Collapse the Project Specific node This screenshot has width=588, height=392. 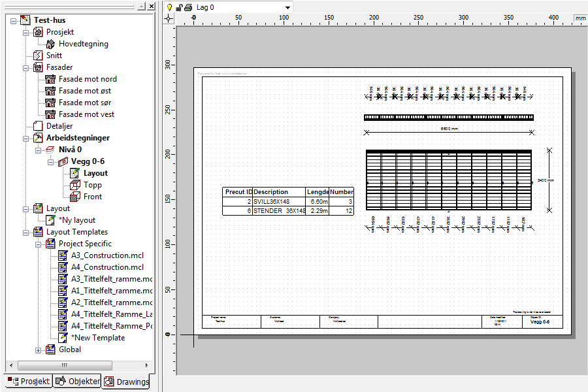[x=39, y=244]
